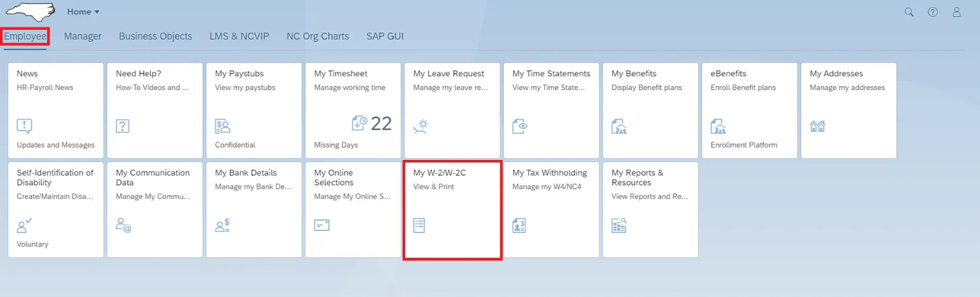
Task: Go to the NC Org Charts tab
Action: coord(318,37)
